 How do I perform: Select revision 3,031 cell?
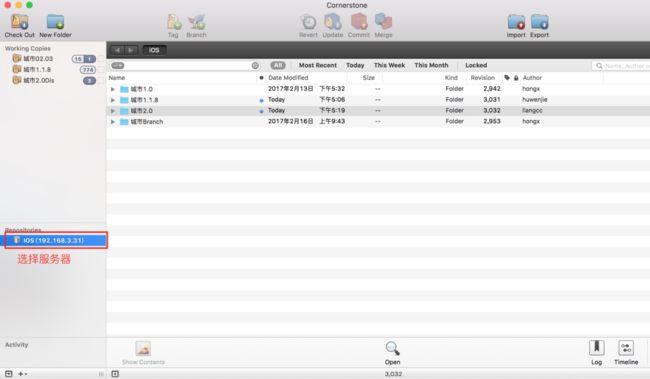click(x=492, y=100)
